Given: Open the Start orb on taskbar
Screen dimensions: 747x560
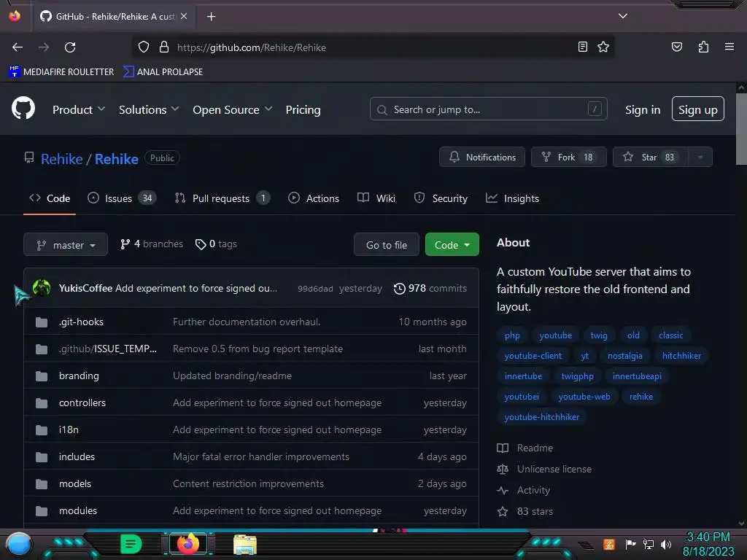Looking at the screenshot, I should [x=19, y=545].
